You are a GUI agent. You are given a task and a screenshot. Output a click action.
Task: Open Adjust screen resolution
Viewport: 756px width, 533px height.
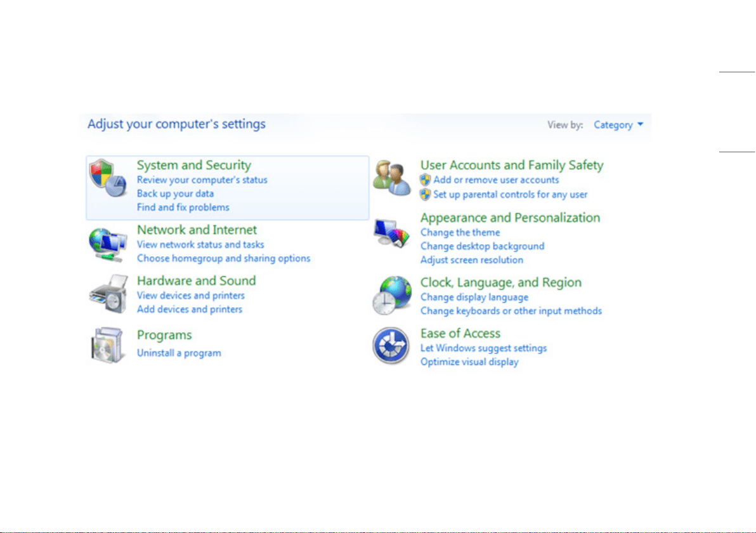point(471,260)
